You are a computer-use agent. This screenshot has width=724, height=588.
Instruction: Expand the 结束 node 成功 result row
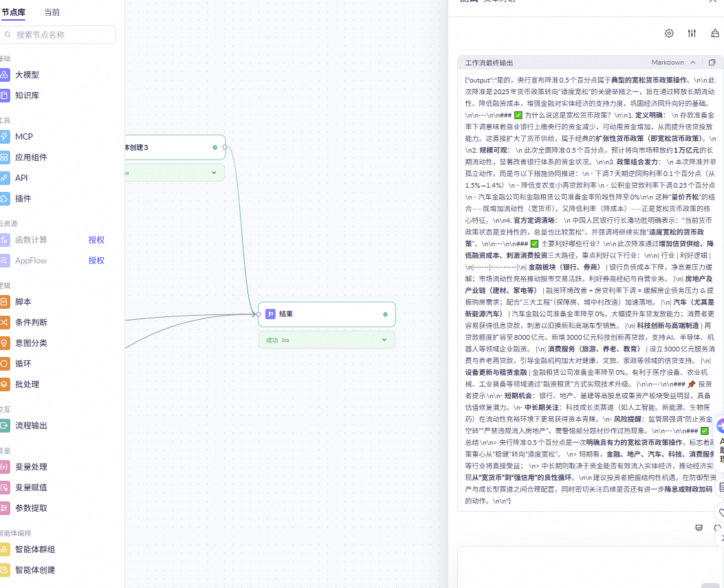coord(327,340)
